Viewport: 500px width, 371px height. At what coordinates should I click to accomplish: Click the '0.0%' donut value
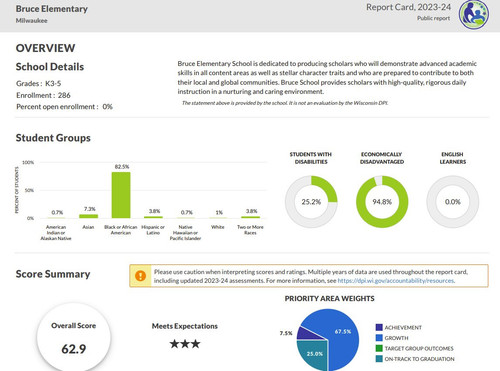tap(453, 202)
